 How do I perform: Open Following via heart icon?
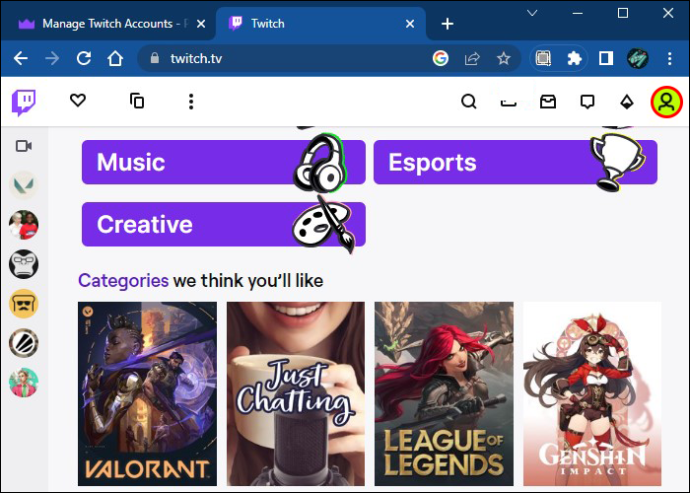tap(78, 100)
